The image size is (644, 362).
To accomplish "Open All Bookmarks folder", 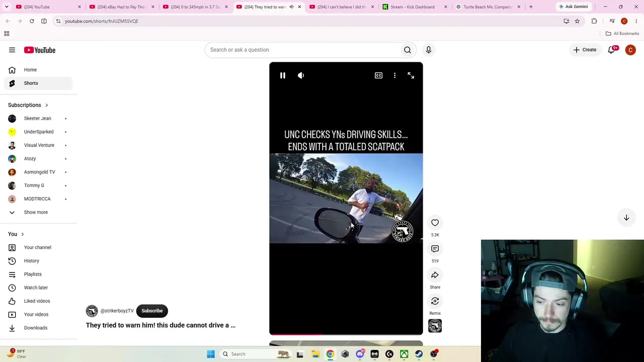I will [622, 34].
